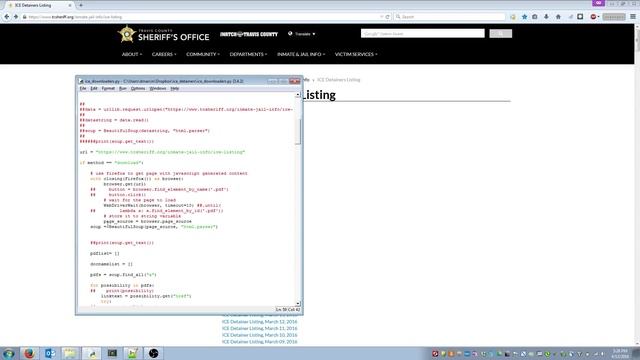Open the Translate language dropdown

point(302,34)
